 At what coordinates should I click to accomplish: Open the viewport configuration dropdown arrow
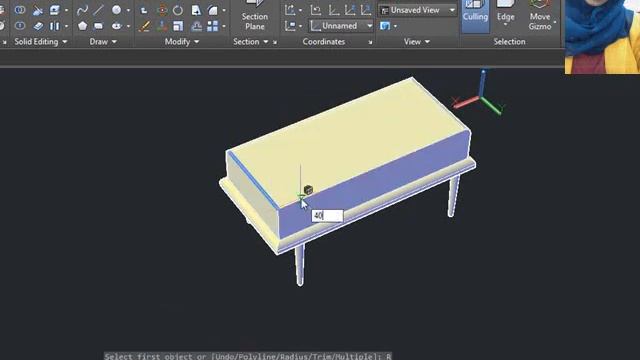[x=396, y=26]
